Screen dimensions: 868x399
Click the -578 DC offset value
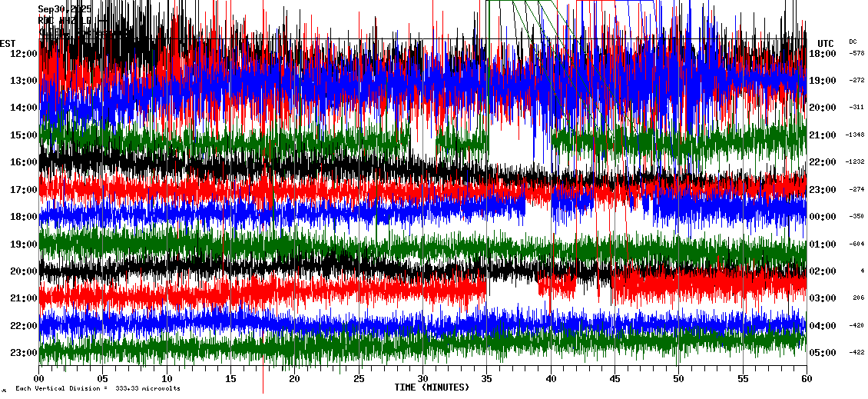856,53
